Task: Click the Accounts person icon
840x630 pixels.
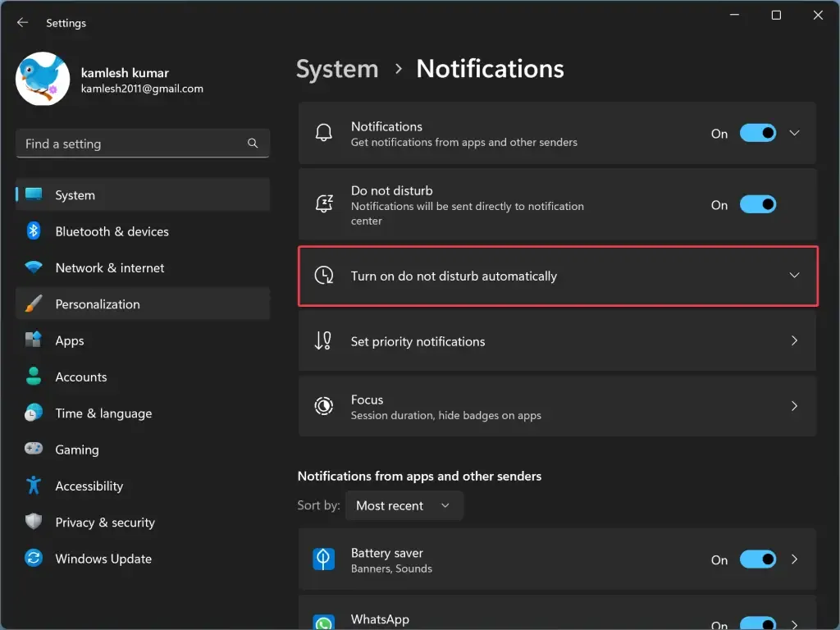Action: click(x=34, y=376)
